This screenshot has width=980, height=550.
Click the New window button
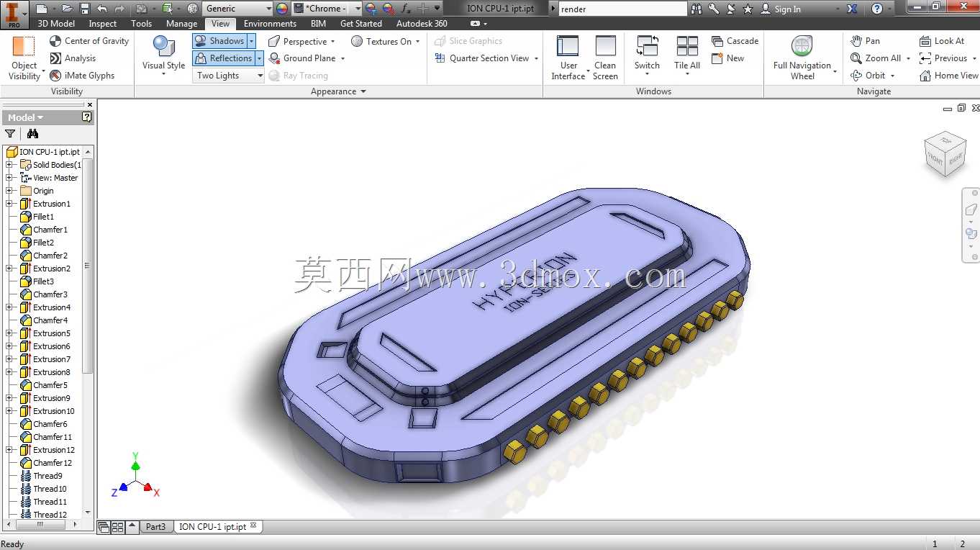click(727, 58)
